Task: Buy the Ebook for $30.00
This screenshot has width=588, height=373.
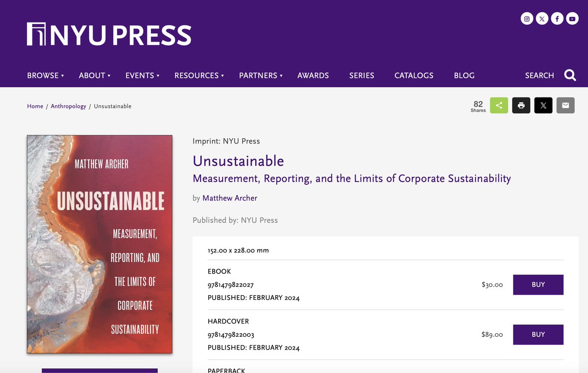Action: point(538,285)
